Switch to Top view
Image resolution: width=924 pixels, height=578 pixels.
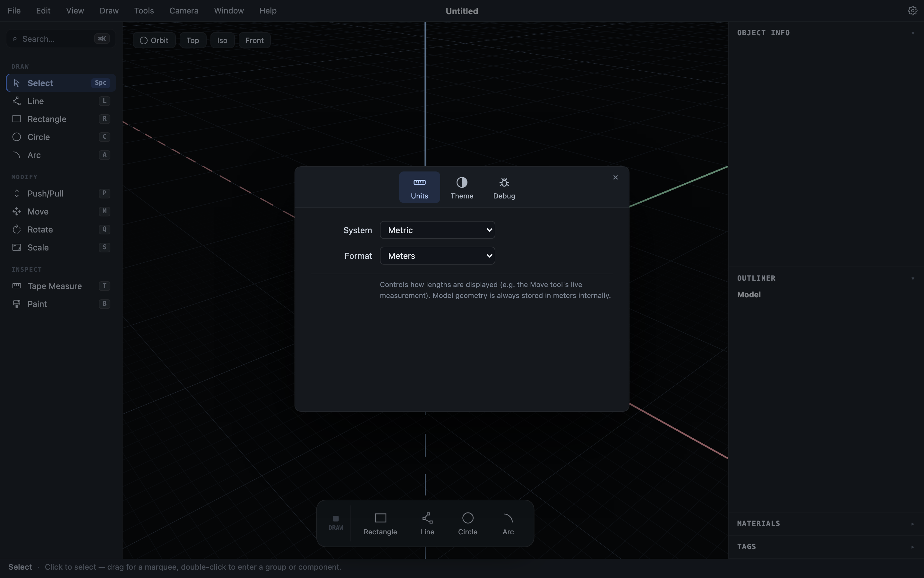click(193, 40)
